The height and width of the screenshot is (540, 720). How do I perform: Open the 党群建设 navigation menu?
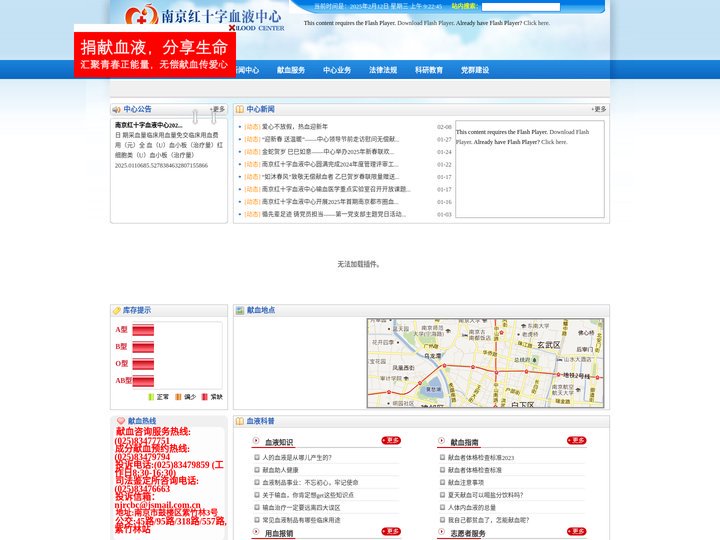coord(475,70)
